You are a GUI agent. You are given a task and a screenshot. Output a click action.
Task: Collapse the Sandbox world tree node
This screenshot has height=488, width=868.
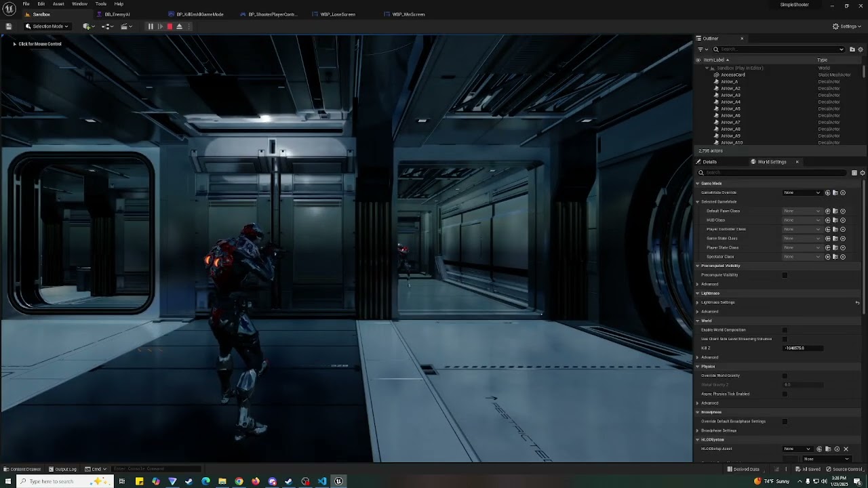707,68
